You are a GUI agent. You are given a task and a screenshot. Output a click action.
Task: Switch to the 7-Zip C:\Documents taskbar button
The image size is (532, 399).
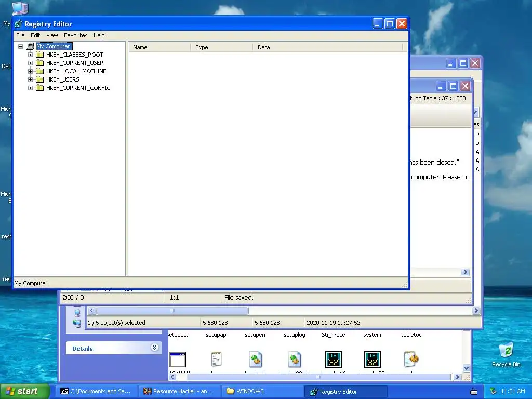click(96, 392)
